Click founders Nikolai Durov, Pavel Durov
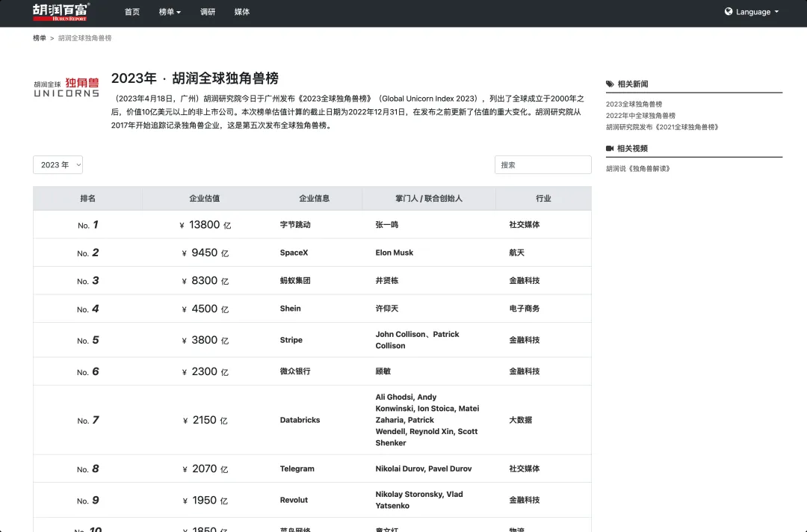The height and width of the screenshot is (532, 807). pyautogui.click(x=424, y=468)
